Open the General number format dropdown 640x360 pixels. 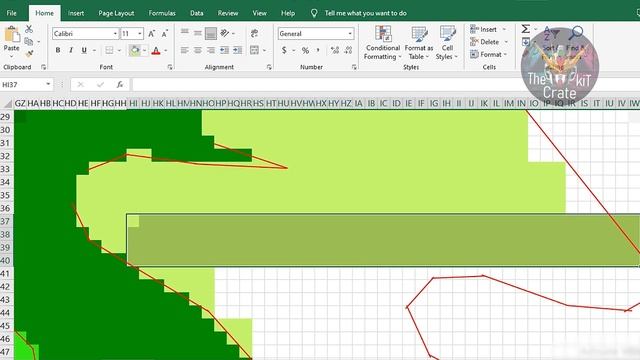(350, 33)
